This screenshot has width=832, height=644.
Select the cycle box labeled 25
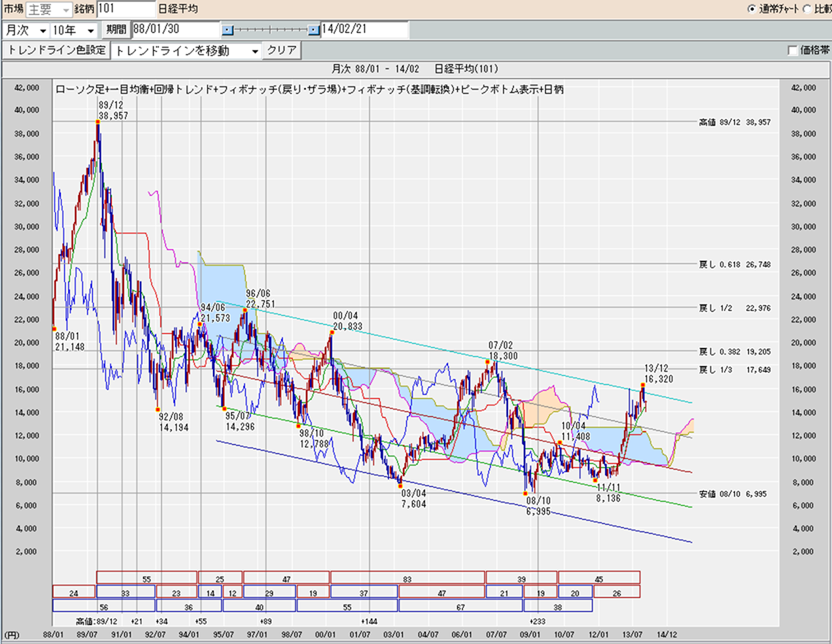220,577
